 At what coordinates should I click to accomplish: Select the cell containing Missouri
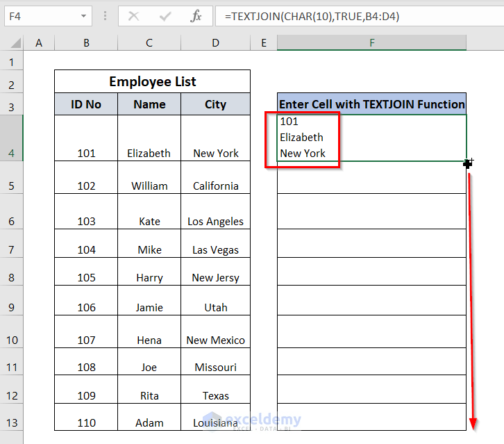click(x=215, y=361)
